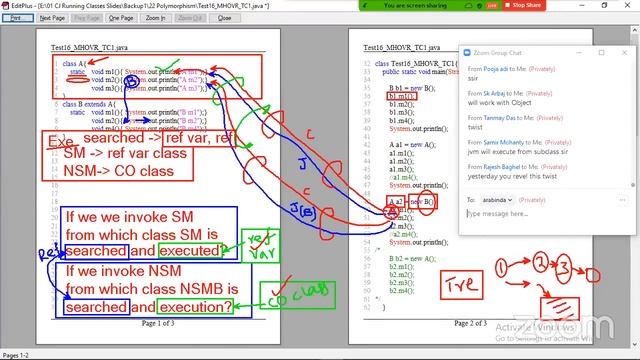Click the cloud icon in the sharing bar
Screen dimensions: 640x360
coord(469,6)
